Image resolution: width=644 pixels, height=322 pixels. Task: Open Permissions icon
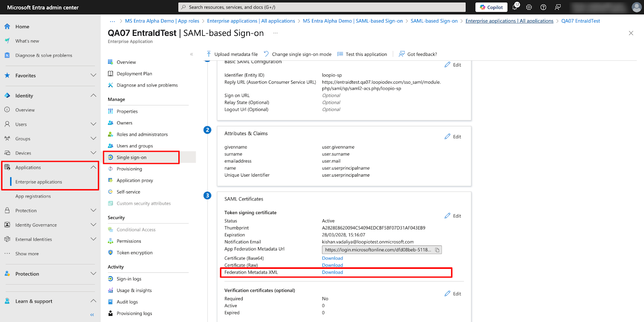click(x=110, y=241)
